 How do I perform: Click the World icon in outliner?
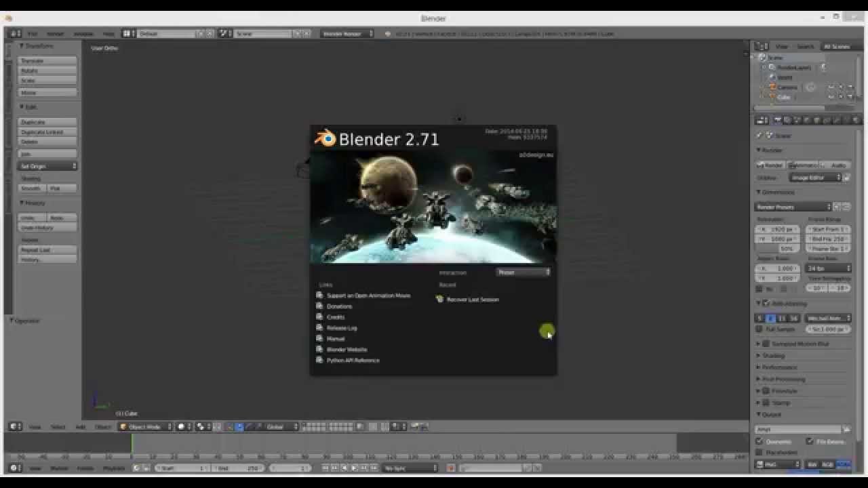click(772, 77)
